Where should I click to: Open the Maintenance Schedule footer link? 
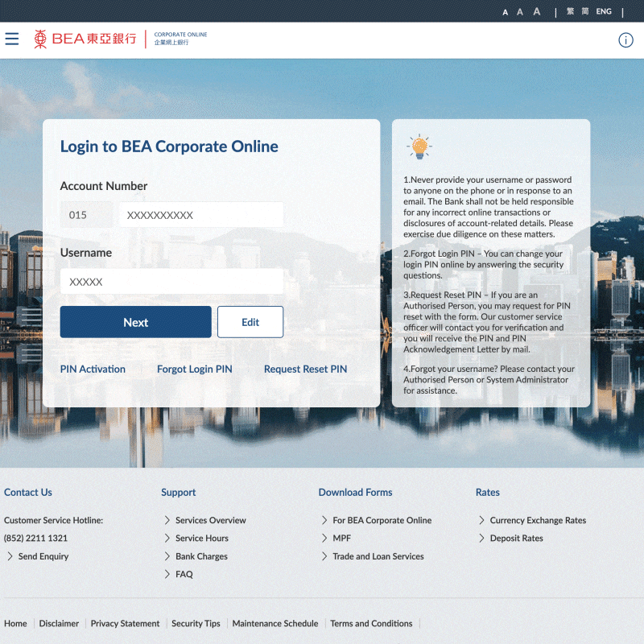[x=275, y=623]
